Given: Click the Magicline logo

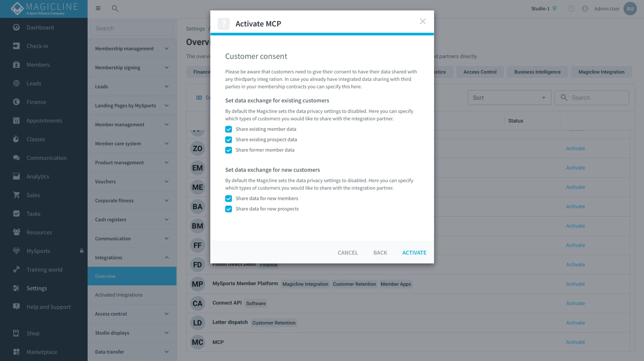Looking at the screenshot, I should [44, 9].
